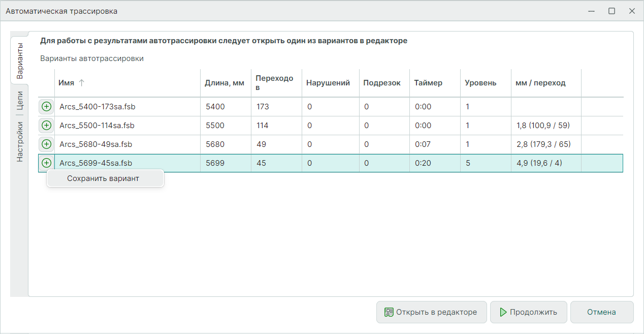Image resolution: width=644 pixels, height=334 pixels.
Task: Choose Сохранить вариант from context menu
Action: click(103, 178)
